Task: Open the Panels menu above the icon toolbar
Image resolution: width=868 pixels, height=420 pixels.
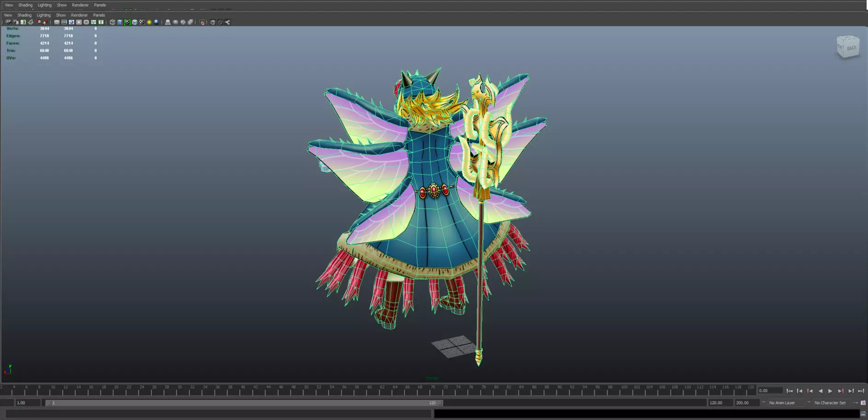Action: [99, 15]
